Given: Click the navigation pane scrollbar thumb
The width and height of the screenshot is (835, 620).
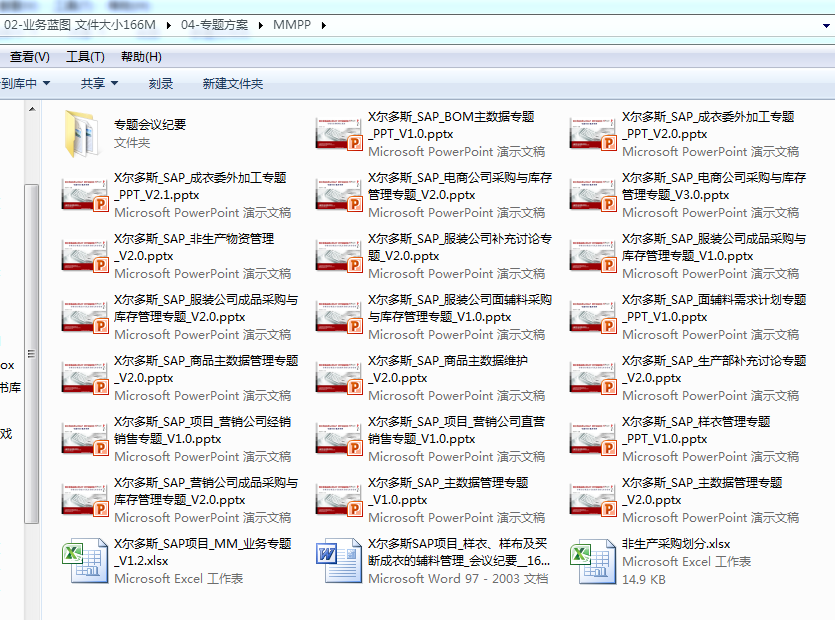Looking at the screenshot, I should click(x=31, y=354).
